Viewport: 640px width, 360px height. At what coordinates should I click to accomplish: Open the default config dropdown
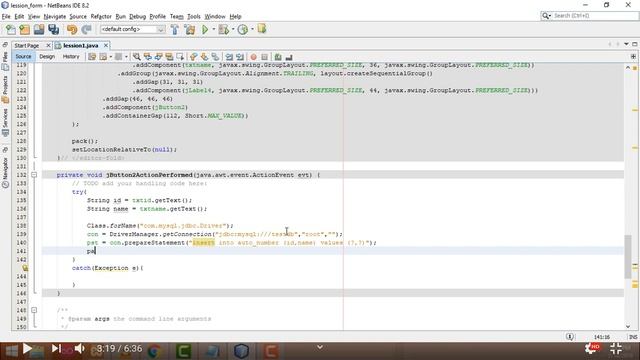pos(133,29)
